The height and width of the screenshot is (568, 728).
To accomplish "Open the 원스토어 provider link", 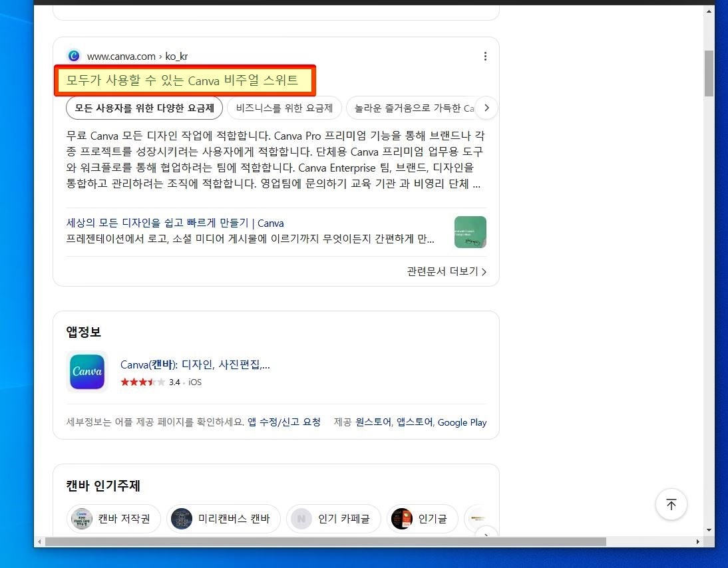I will [x=374, y=422].
